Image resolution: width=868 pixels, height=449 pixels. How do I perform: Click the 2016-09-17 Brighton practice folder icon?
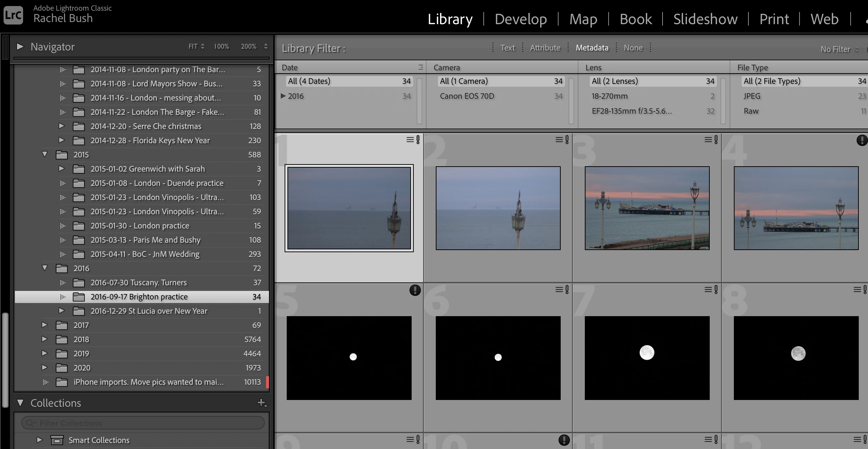[78, 297]
